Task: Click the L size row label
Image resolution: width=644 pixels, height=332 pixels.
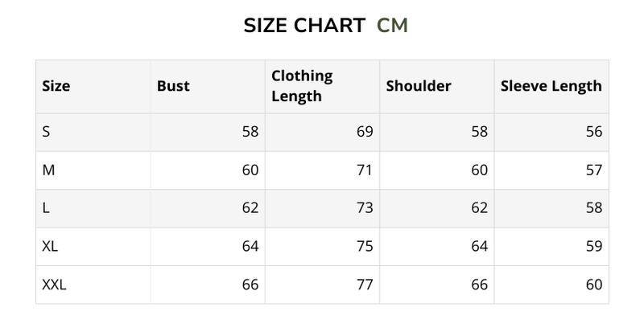Action: (x=45, y=208)
